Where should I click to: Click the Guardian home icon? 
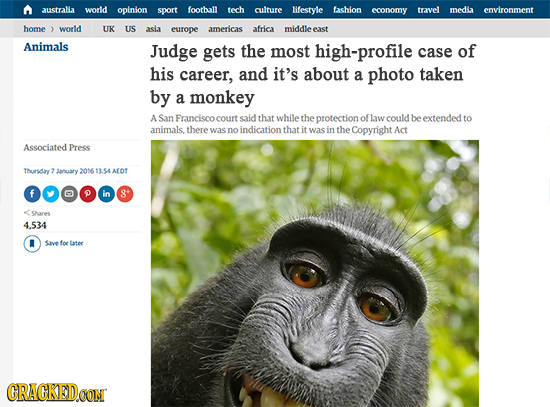click(27, 10)
